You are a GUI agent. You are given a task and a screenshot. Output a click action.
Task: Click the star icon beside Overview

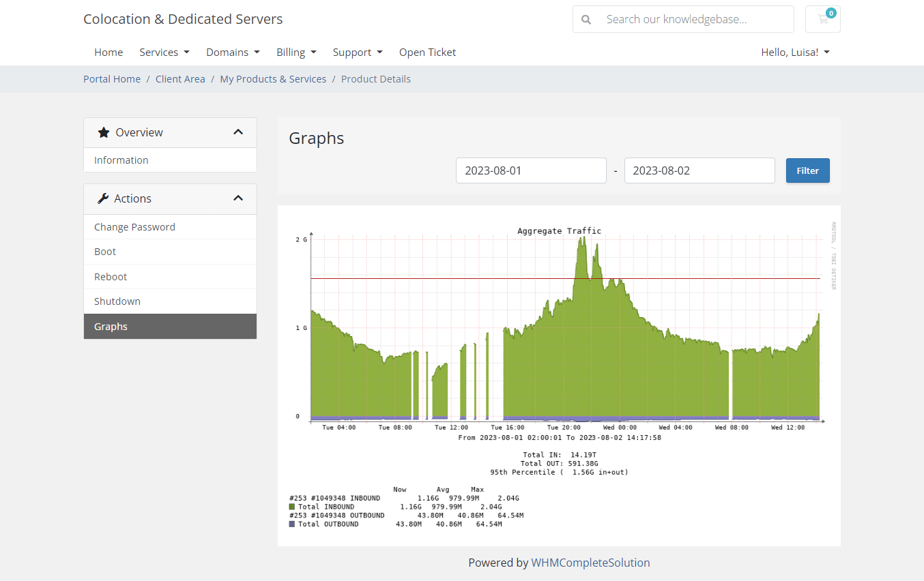click(x=103, y=132)
